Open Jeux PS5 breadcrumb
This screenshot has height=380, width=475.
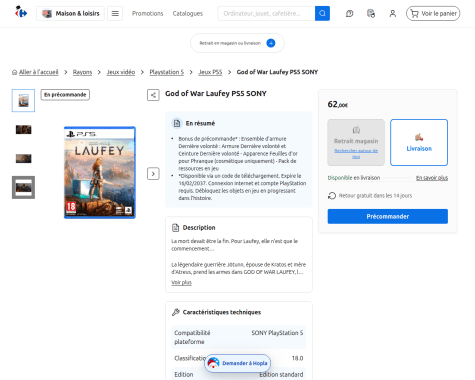[210, 72]
